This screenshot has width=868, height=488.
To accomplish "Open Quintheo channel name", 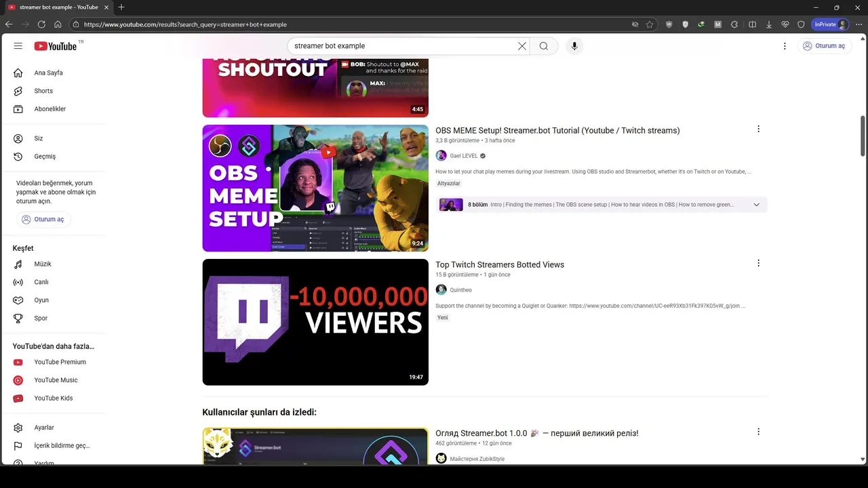I will (x=460, y=290).
